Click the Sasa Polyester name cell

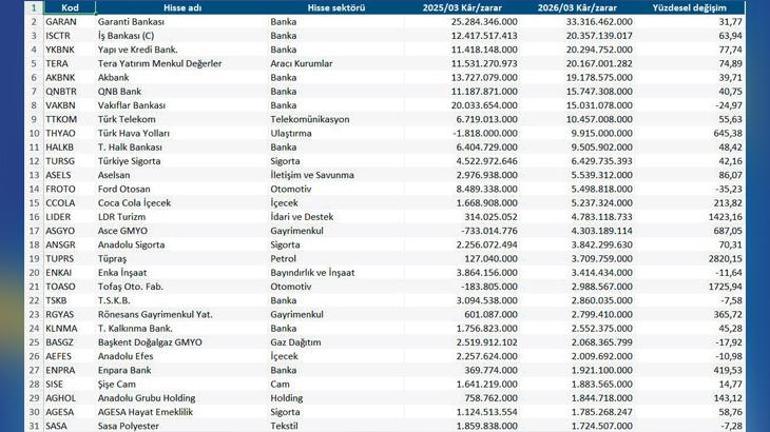coord(128,426)
